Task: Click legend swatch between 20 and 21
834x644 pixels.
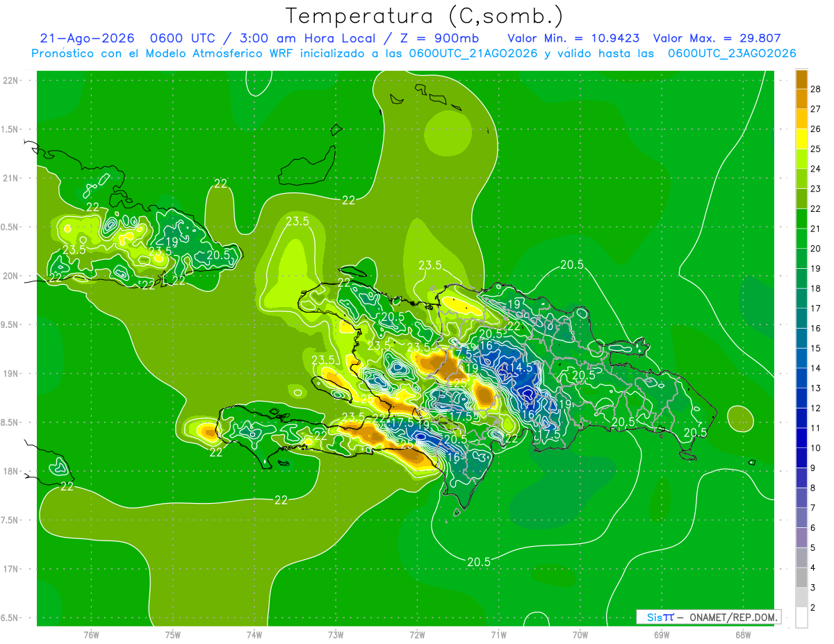Action: pyautogui.click(x=801, y=239)
